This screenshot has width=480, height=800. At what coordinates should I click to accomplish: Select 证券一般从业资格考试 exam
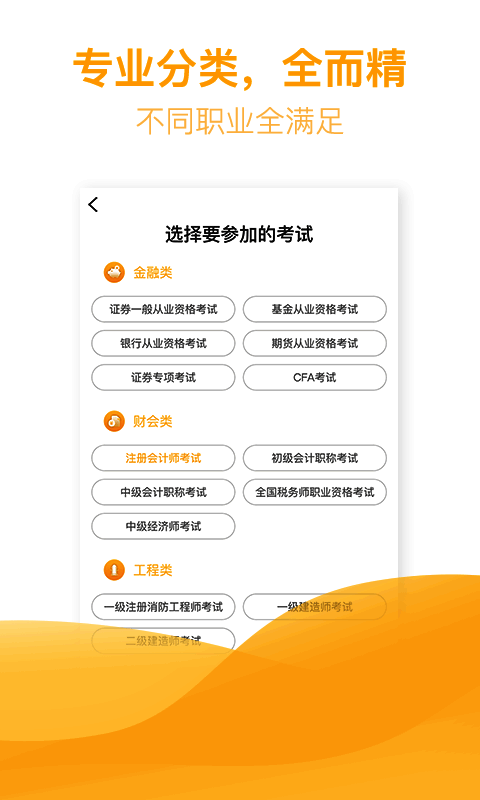(x=163, y=309)
